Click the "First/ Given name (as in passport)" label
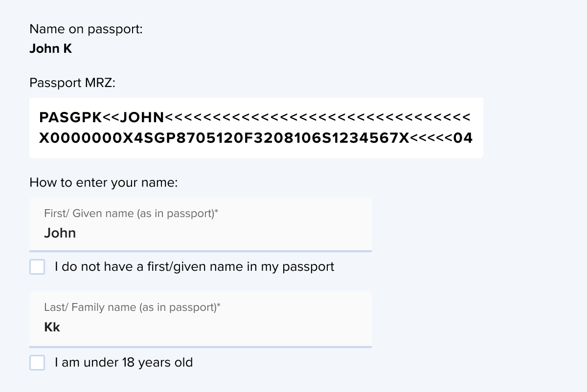Image resolution: width=587 pixels, height=392 pixels. coord(131,213)
